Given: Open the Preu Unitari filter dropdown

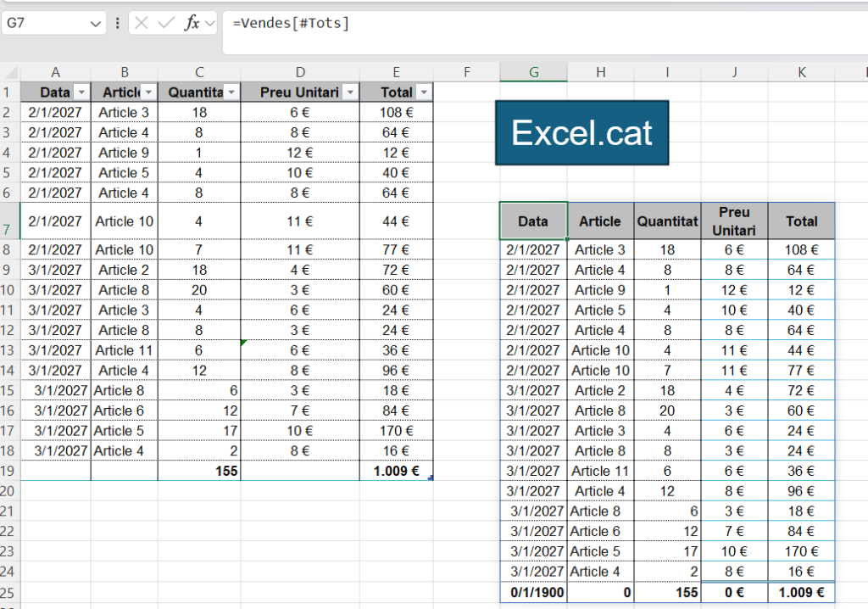Looking at the screenshot, I should point(350,92).
